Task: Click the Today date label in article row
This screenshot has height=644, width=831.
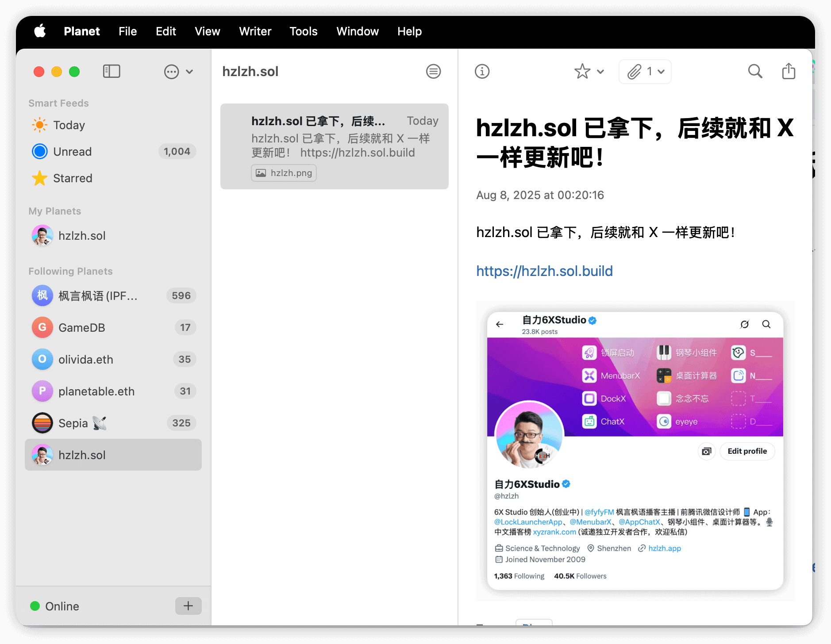Action: (x=423, y=121)
